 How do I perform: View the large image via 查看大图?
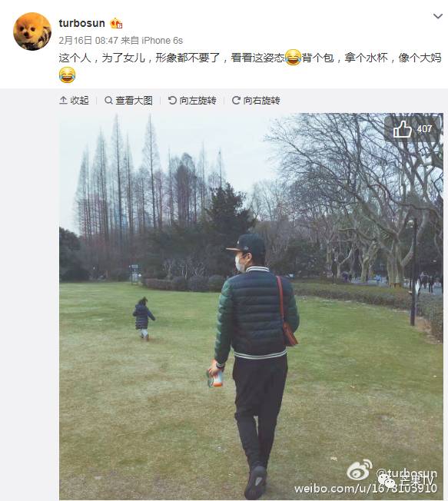(x=128, y=101)
